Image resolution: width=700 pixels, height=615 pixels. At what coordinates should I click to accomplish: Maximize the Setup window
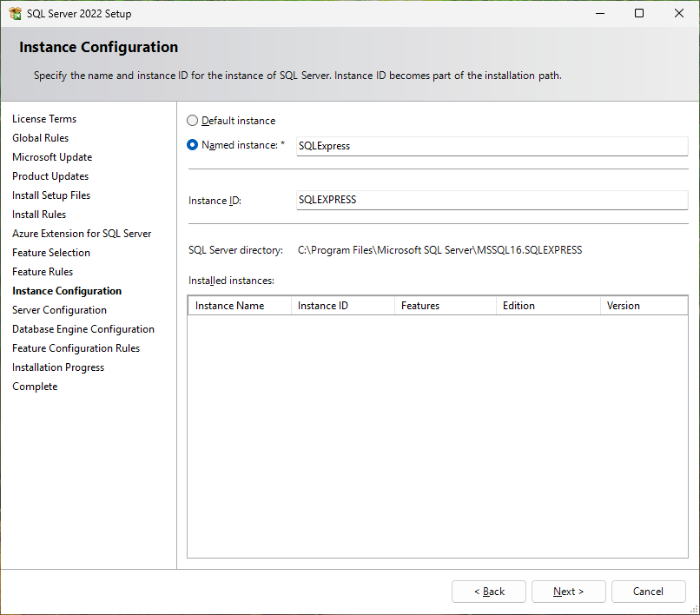(x=639, y=14)
